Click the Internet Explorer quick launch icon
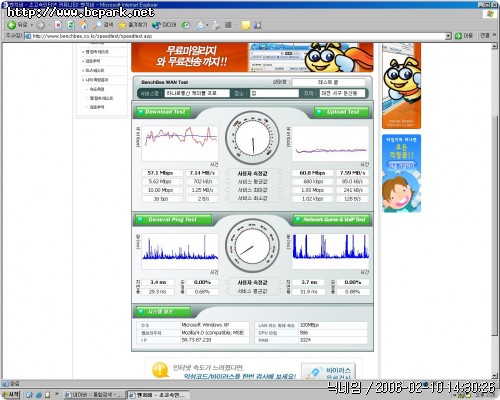500x400 pixels. 39,395
